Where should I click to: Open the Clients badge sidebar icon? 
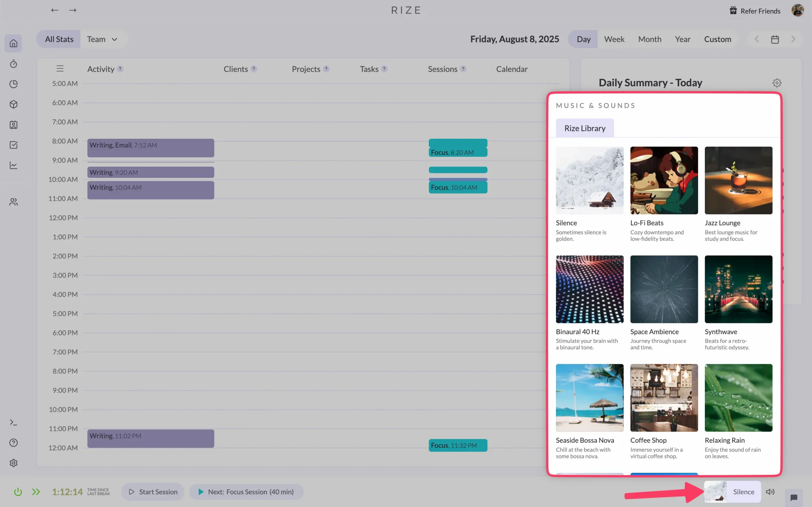13,125
